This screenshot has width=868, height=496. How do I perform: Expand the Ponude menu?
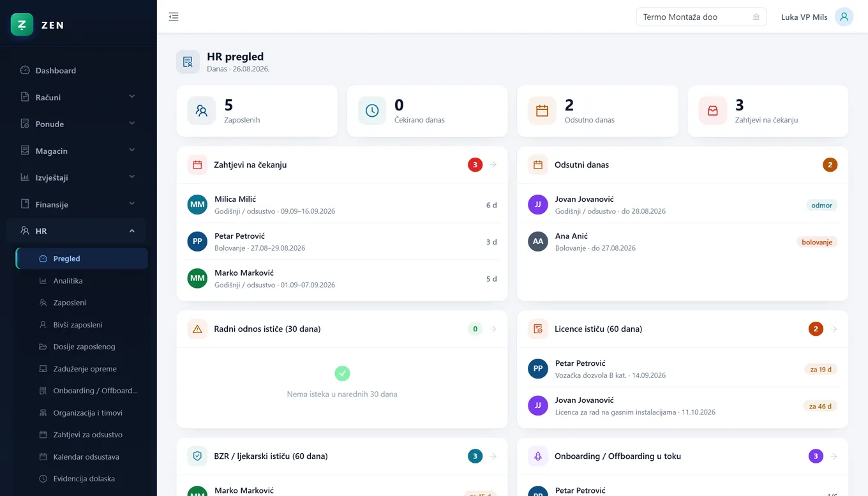78,124
